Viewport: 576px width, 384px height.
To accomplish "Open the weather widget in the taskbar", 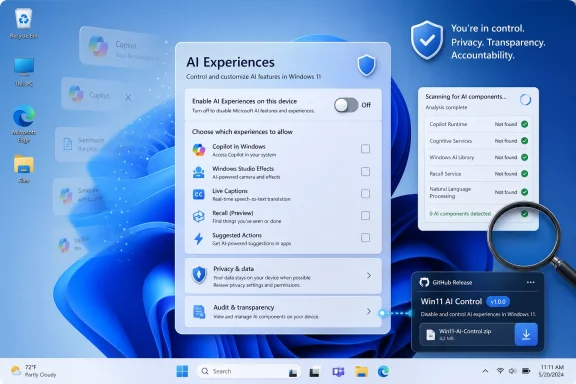I will [33, 371].
